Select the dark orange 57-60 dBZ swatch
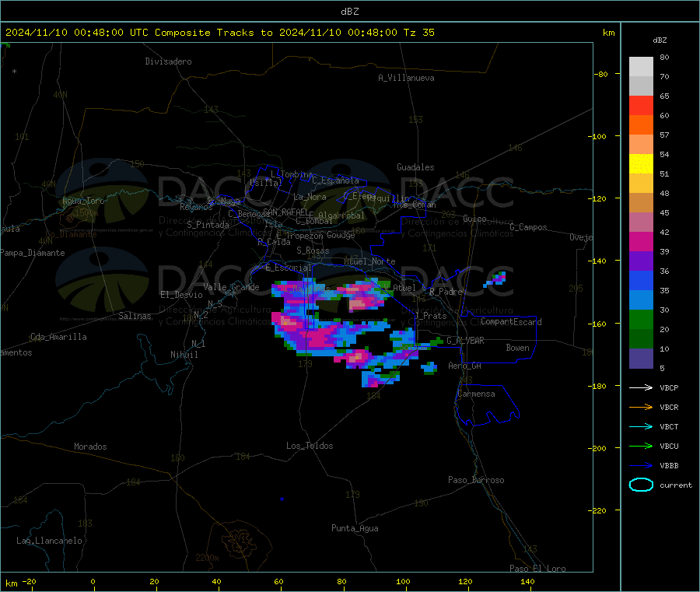700x592 pixels. coord(641,125)
